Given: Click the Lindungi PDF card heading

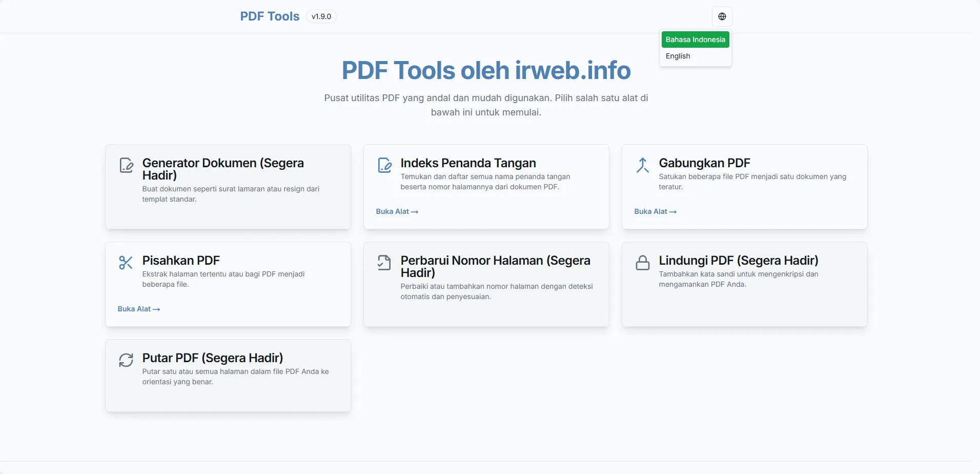Looking at the screenshot, I should pos(738,260).
